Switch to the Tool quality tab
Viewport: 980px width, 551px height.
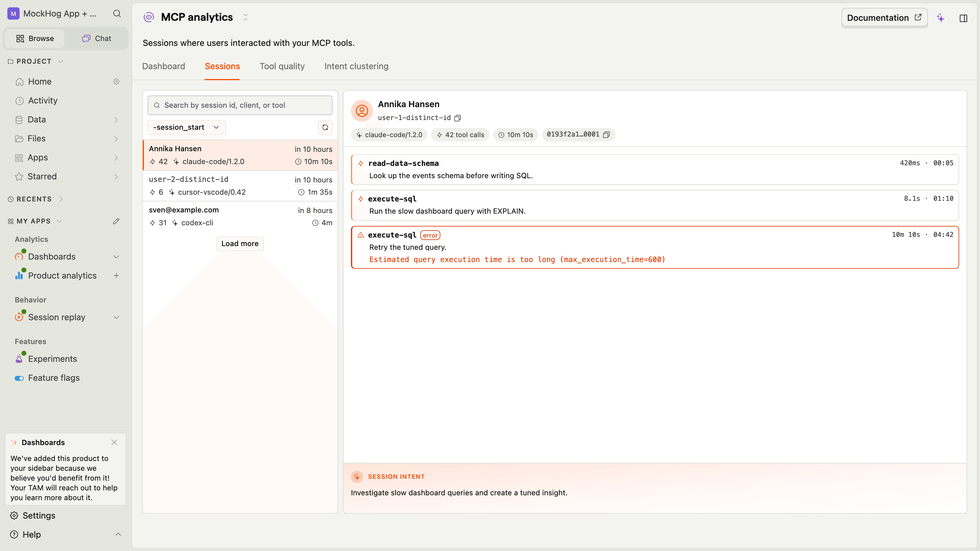pos(282,66)
